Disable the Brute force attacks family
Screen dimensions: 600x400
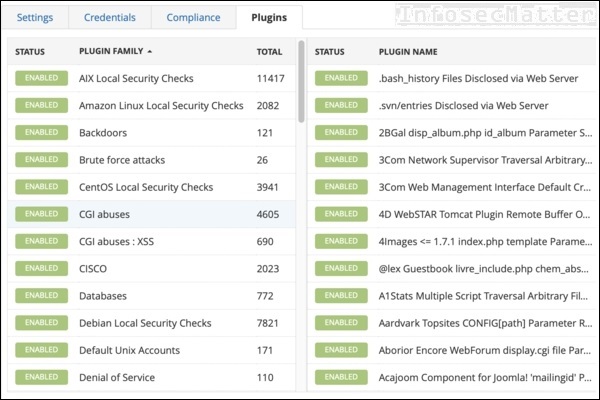coord(41,160)
